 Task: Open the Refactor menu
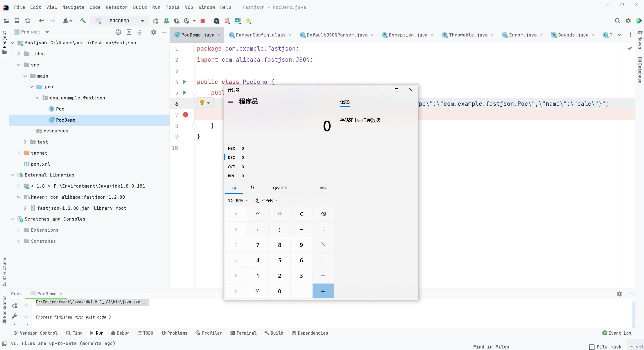[116, 7]
